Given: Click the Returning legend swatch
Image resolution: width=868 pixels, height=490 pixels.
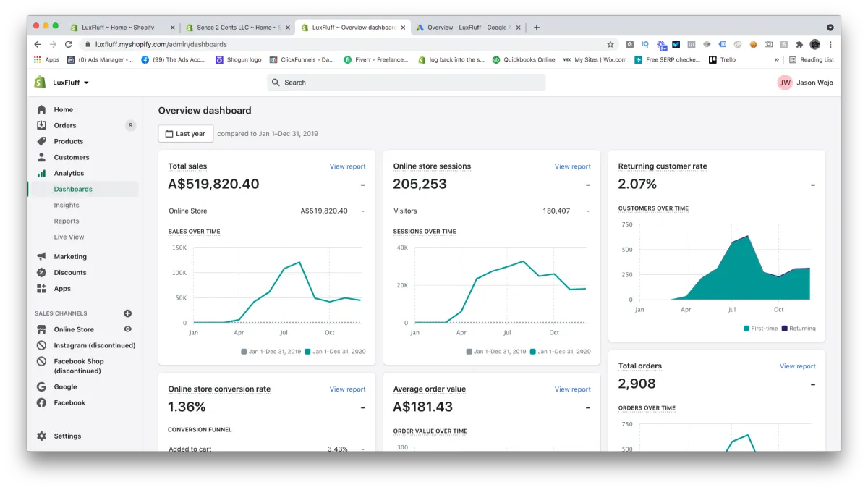Looking at the screenshot, I should coord(784,329).
